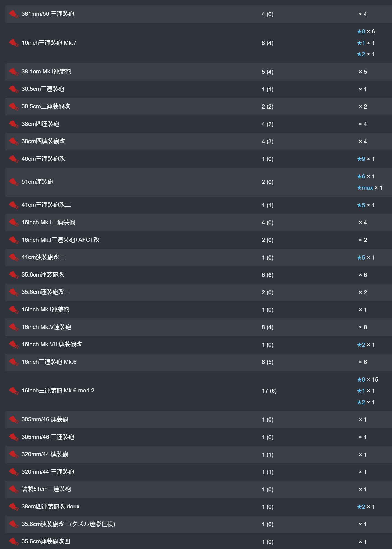This screenshot has width=392, height=549.
Task: Click the gun icon beside 381mm/50 三連装砲
Action: click(13, 14)
